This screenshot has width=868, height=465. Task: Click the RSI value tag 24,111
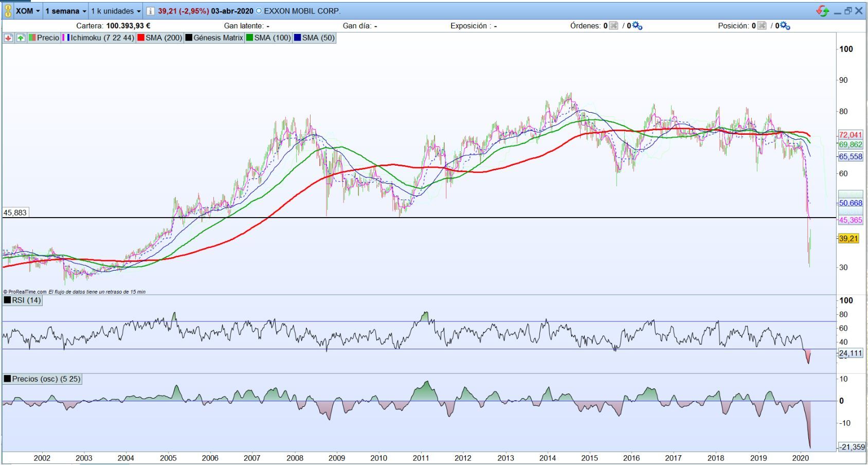pyautogui.click(x=851, y=353)
